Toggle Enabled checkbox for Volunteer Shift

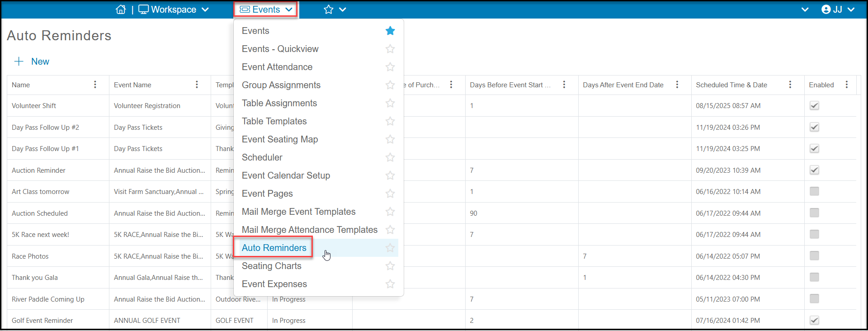(814, 105)
